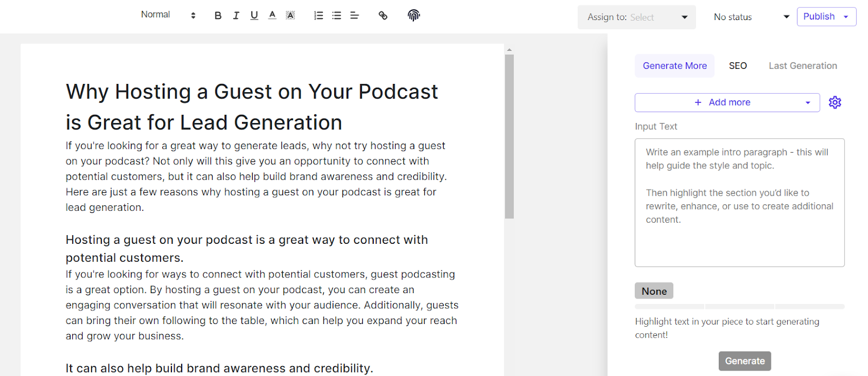This screenshot has width=868, height=376.
Task: Expand the Add more dropdown arrow
Action: 808,103
